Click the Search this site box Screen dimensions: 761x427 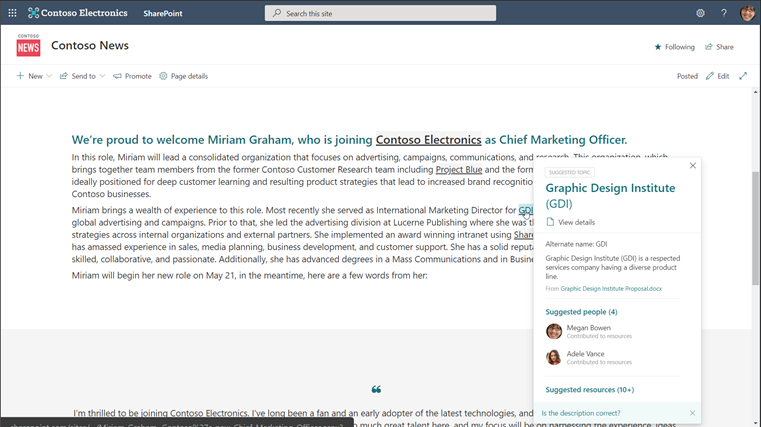tap(380, 13)
